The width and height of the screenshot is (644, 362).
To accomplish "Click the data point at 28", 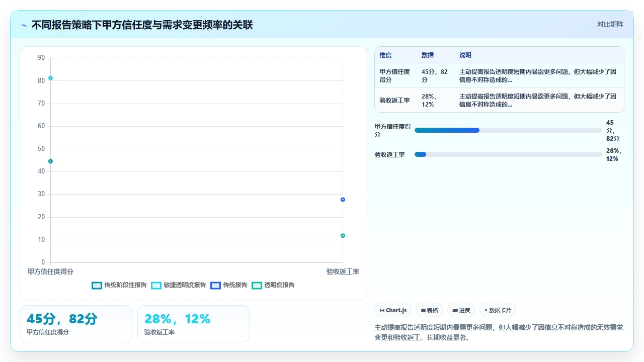I will tap(343, 200).
